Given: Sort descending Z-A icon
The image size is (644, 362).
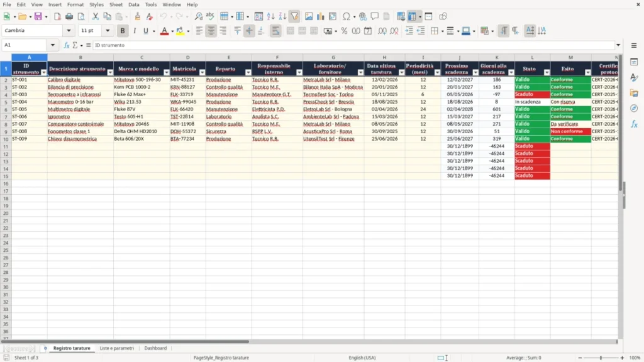Looking at the screenshot, I should (282, 16).
